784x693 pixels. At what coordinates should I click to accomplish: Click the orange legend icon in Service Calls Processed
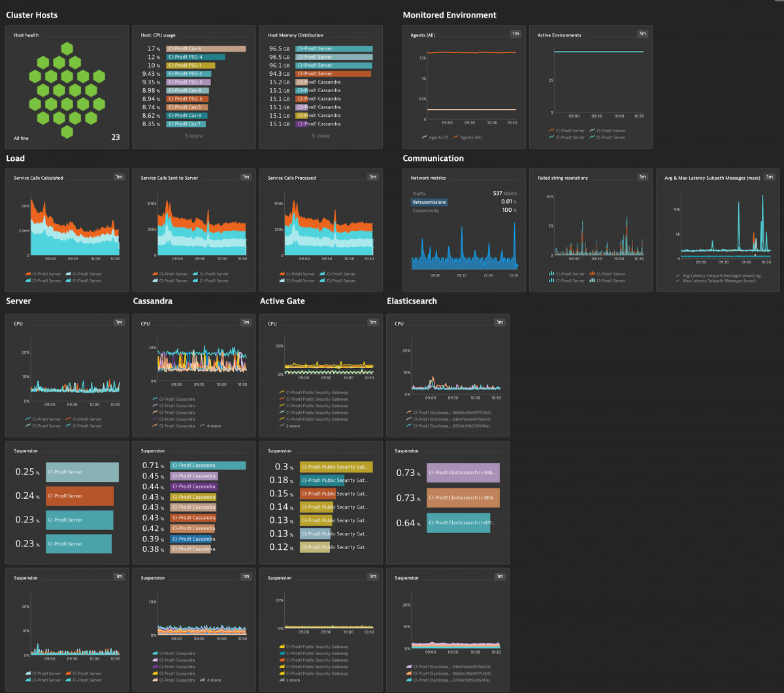[x=282, y=274]
